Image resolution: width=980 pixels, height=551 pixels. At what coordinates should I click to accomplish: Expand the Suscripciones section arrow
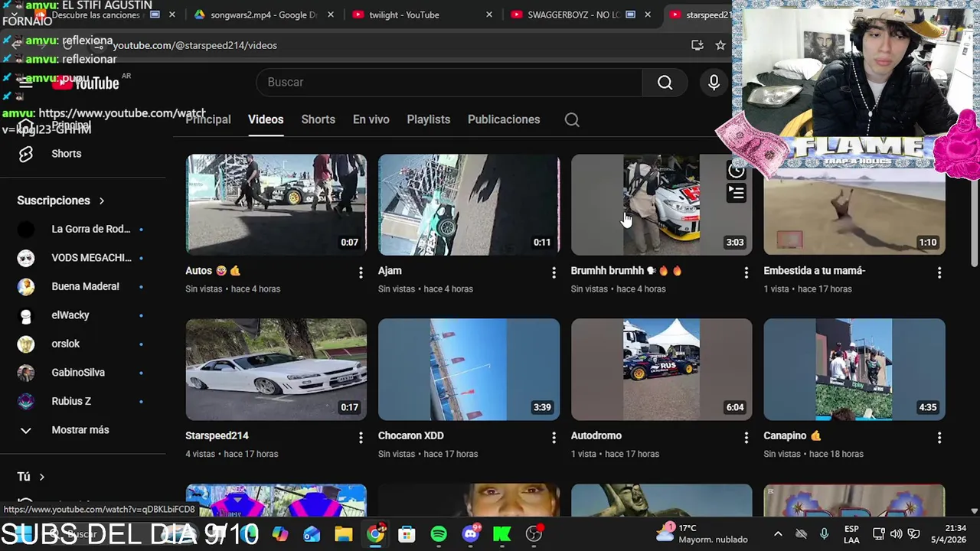tap(101, 201)
